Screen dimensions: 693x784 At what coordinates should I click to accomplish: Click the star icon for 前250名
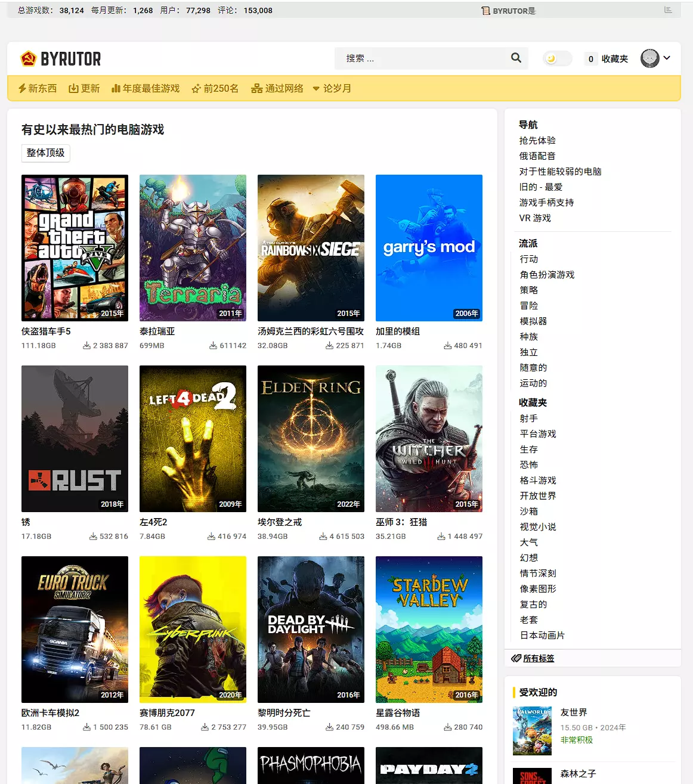[x=196, y=89]
